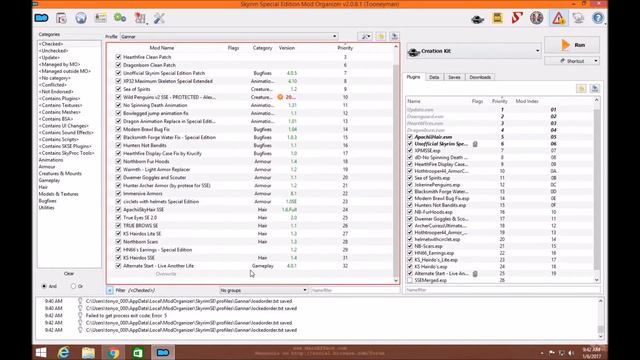The width and height of the screenshot is (640, 360).
Task: Toggle Modern Brawl Bug Fix mod checkbox
Action: click(x=118, y=129)
